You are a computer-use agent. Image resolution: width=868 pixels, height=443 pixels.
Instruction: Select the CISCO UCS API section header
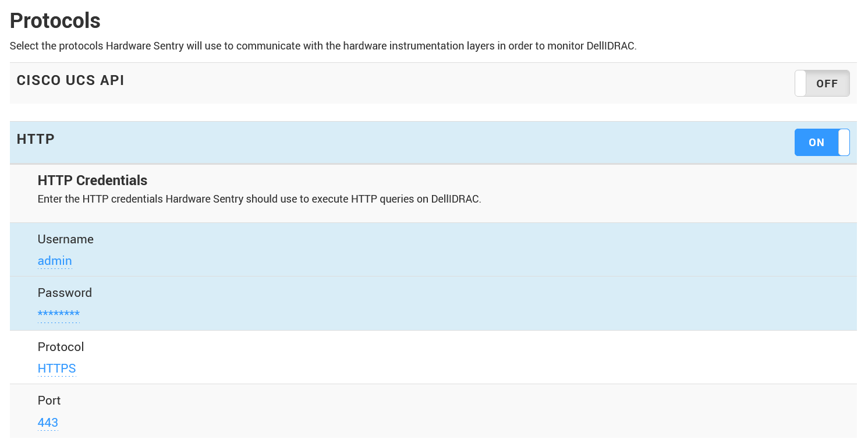(x=70, y=80)
